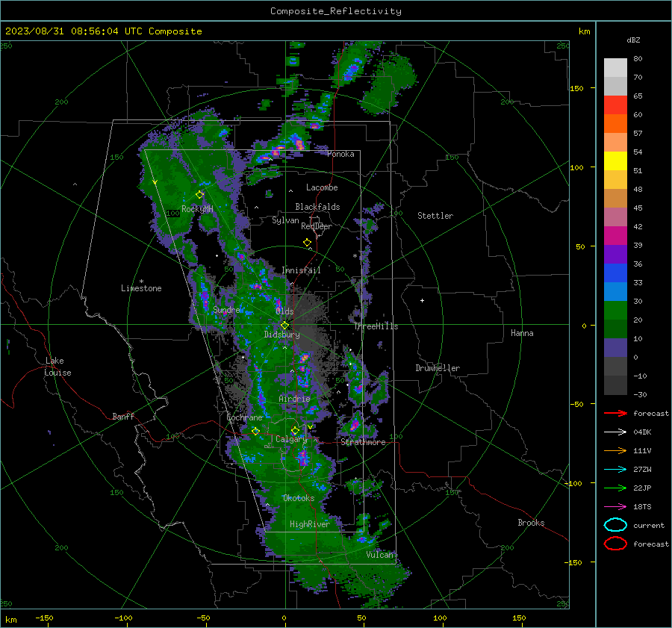Click the Brooks city label
The height and width of the screenshot is (628, 672).
[531, 523]
